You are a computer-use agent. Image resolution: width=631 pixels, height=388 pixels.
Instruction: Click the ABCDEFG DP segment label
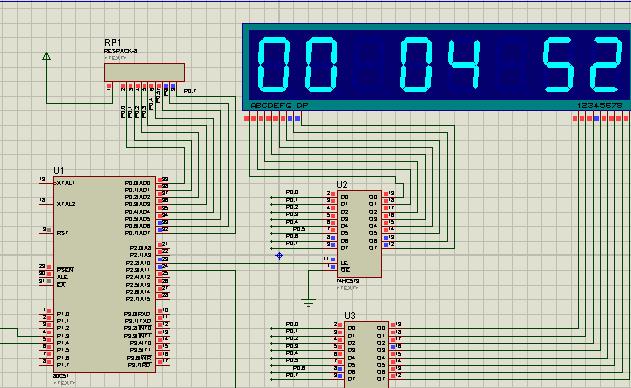click(x=280, y=105)
